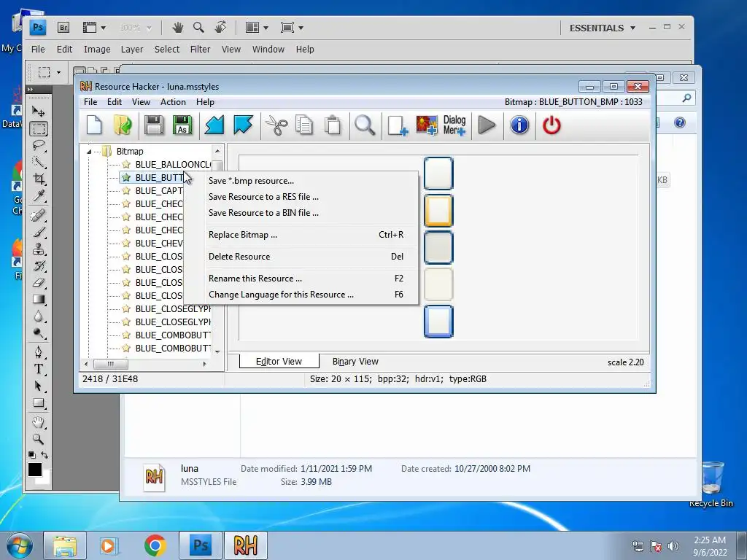Viewport: 747px width, 560px height.
Task: Select Photoshop Rectangular Marquee tool
Action: (x=39, y=128)
